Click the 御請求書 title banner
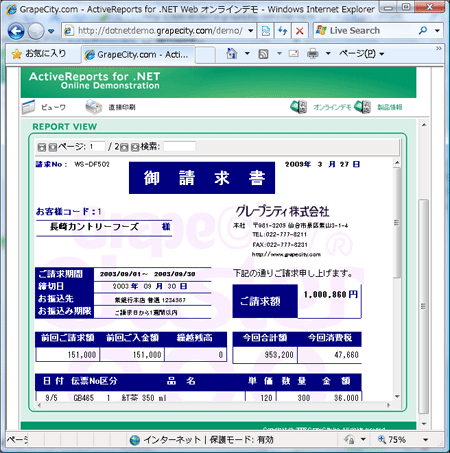Viewport: 450px width, 453px height. click(x=202, y=178)
